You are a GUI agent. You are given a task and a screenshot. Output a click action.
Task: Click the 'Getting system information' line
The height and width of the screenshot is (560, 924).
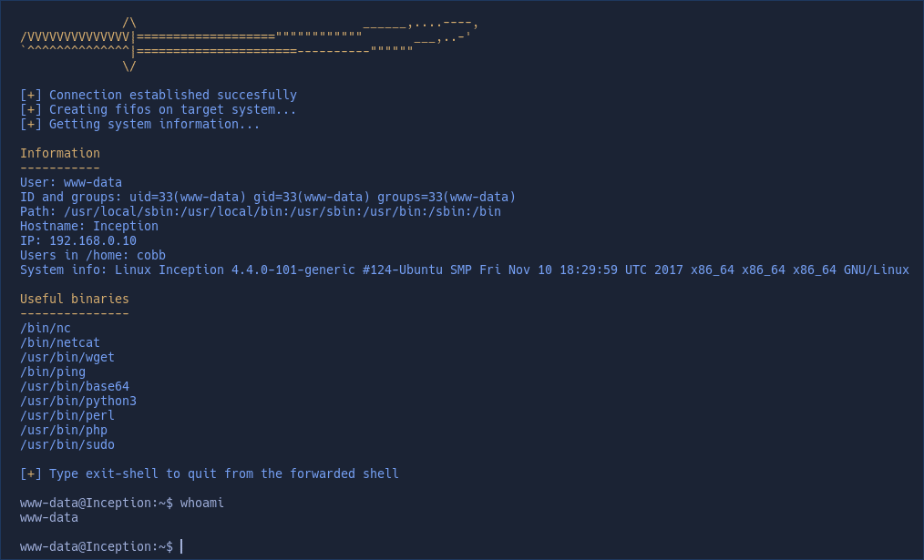coord(139,124)
